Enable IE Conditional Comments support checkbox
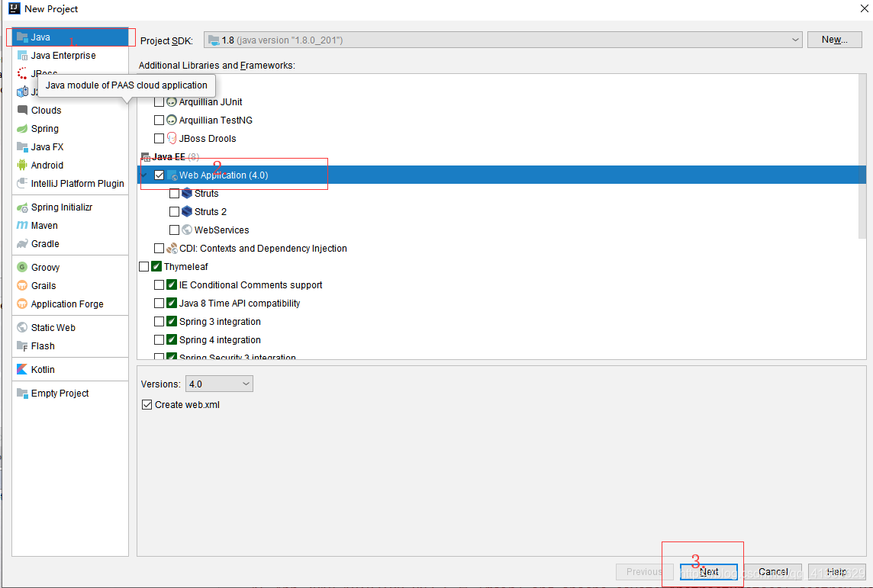This screenshot has width=873, height=588. point(159,285)
